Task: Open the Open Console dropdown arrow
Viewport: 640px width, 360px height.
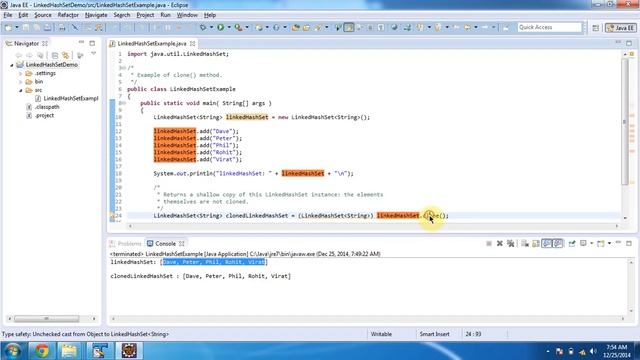Action: (609, 244)
